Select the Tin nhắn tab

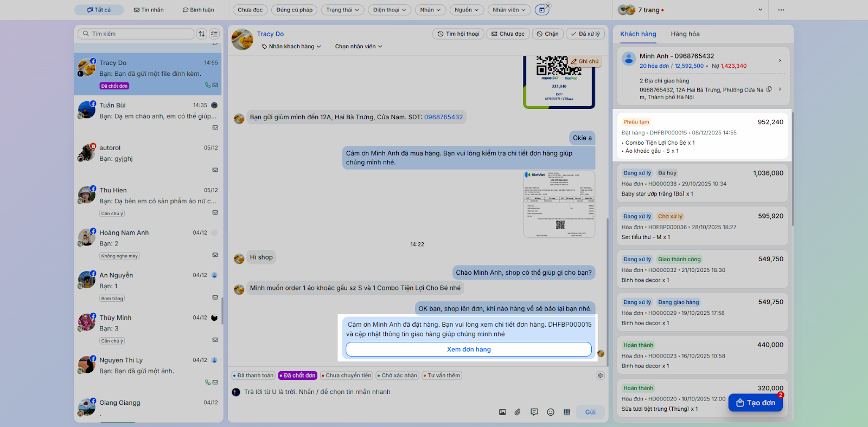coord(149,10)
